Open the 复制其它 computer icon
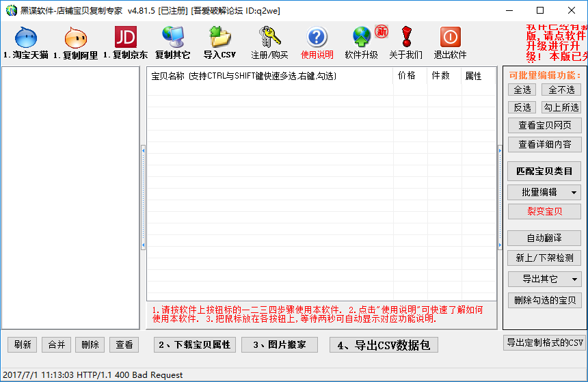Viewport: 588px width, 382px height. click(x=173, y=38)
